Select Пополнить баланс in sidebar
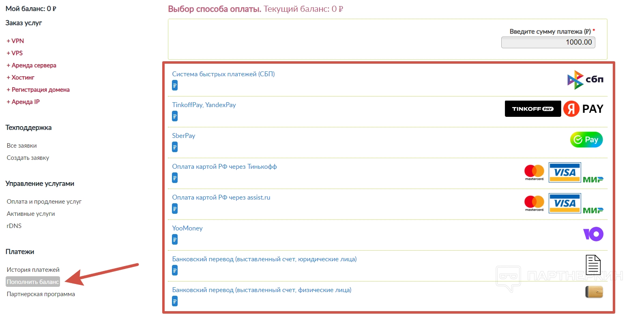Viewport: 644px width, 314px height. pyautogui.click(x=33, y=282)
